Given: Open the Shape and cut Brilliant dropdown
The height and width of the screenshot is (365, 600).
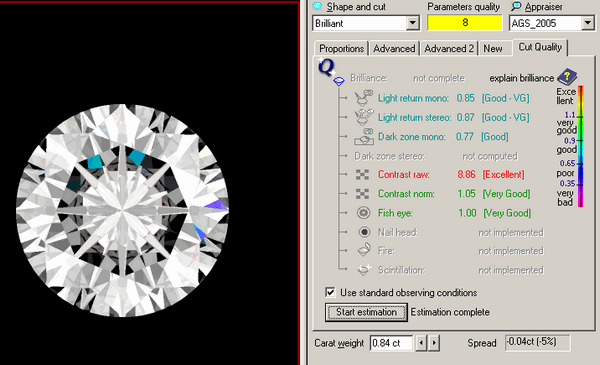Looking at the screenshot, I should (x=412, y=23).
